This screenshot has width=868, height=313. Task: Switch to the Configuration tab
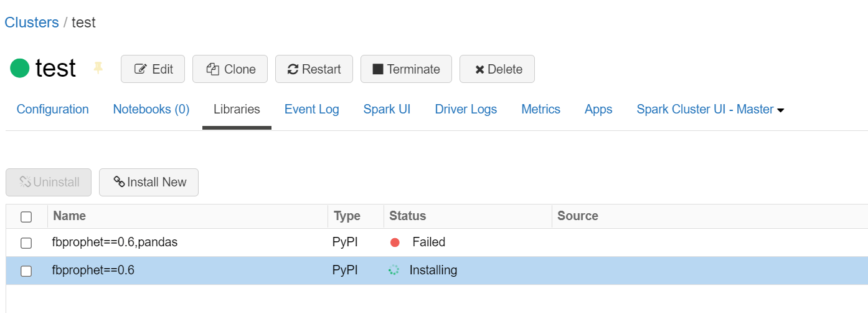(x=53, y=109)
